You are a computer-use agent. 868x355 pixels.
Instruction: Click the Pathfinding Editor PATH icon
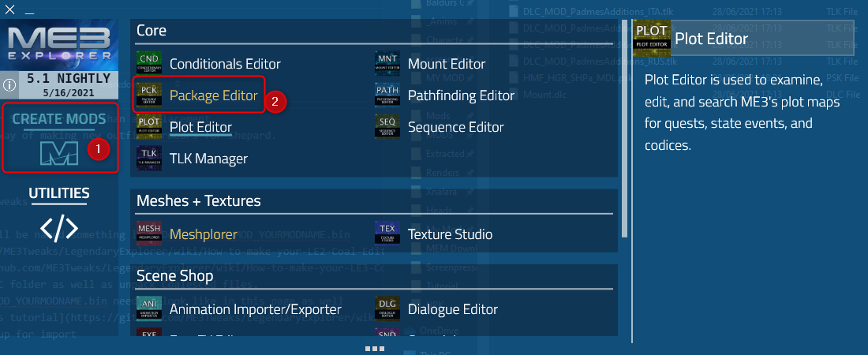click(x=387, y=95)
